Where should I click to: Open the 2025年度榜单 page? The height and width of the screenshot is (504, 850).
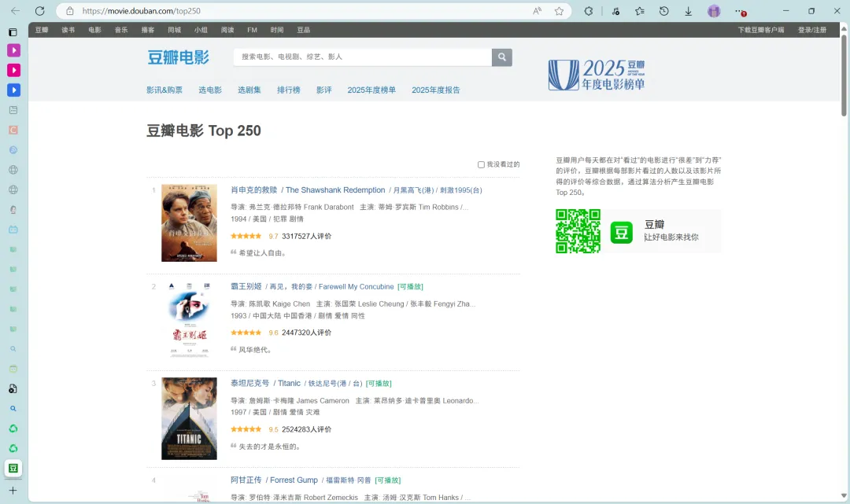pos(371,90)
